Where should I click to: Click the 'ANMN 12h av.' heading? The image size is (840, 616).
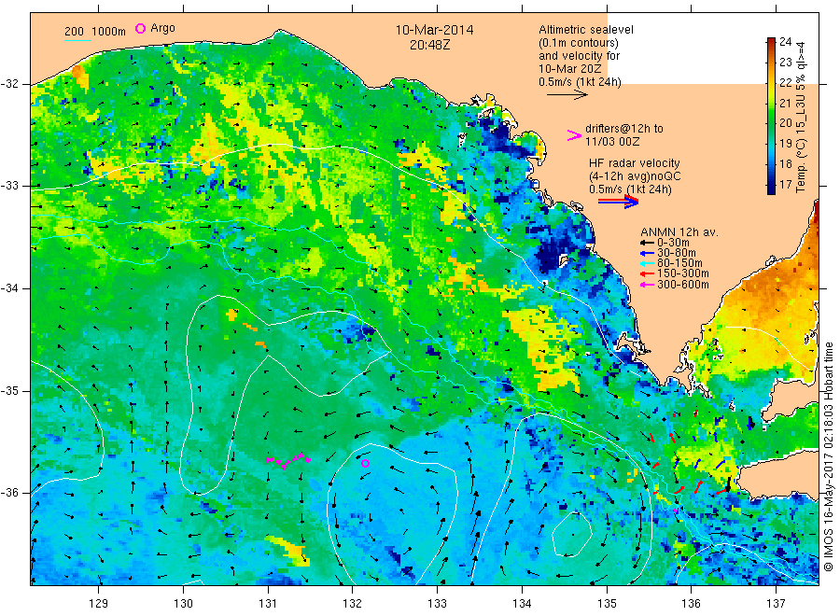click(x=679, y=232)
